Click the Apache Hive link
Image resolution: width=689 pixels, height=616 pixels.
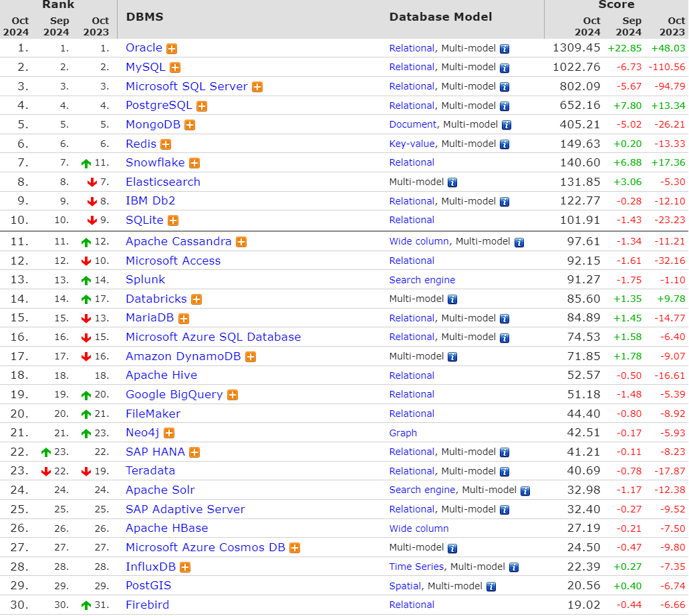161,375
